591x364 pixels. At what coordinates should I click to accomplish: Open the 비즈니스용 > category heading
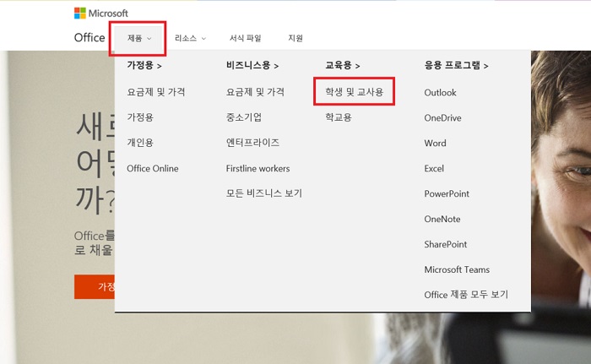[x=252, y=66]
